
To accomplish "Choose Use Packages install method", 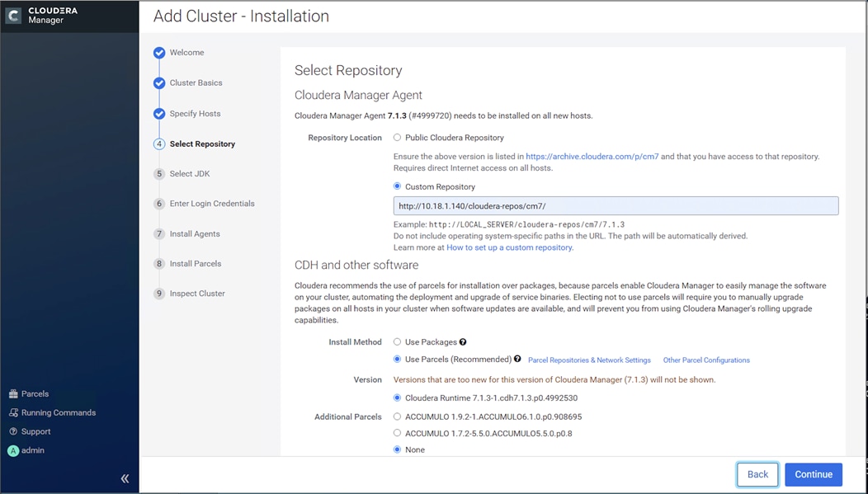I will [397, 342].
